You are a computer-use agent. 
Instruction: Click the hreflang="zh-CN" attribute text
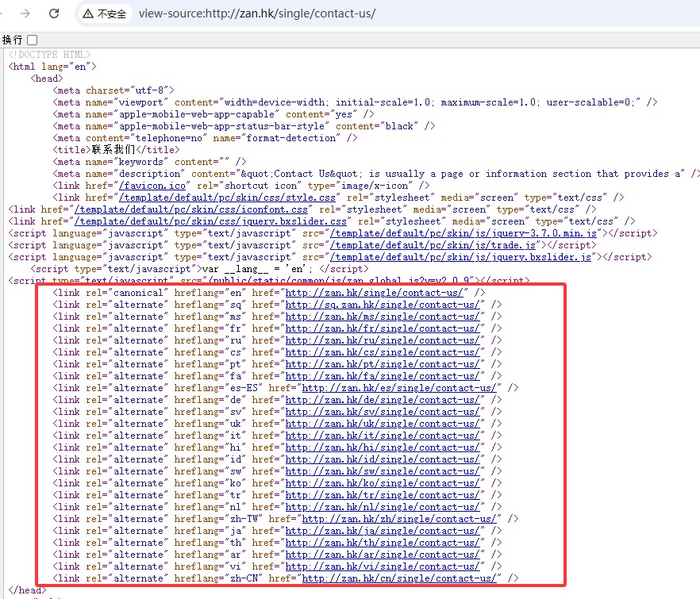coord(219,578)
